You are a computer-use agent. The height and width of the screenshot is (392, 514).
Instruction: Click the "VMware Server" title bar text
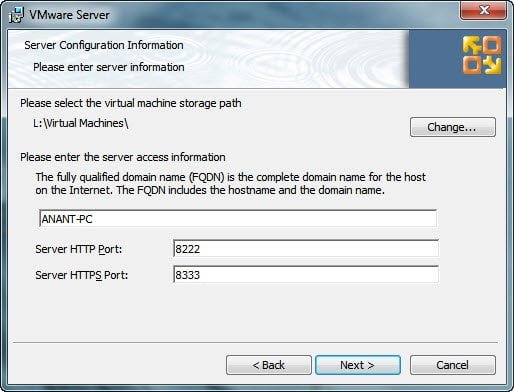pos(69,15)
